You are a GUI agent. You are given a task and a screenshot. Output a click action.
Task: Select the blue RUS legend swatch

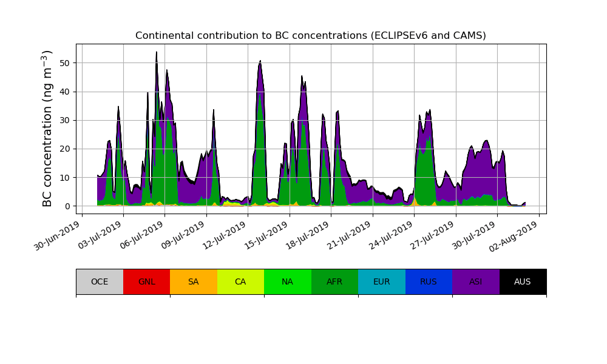pos(429,281)
